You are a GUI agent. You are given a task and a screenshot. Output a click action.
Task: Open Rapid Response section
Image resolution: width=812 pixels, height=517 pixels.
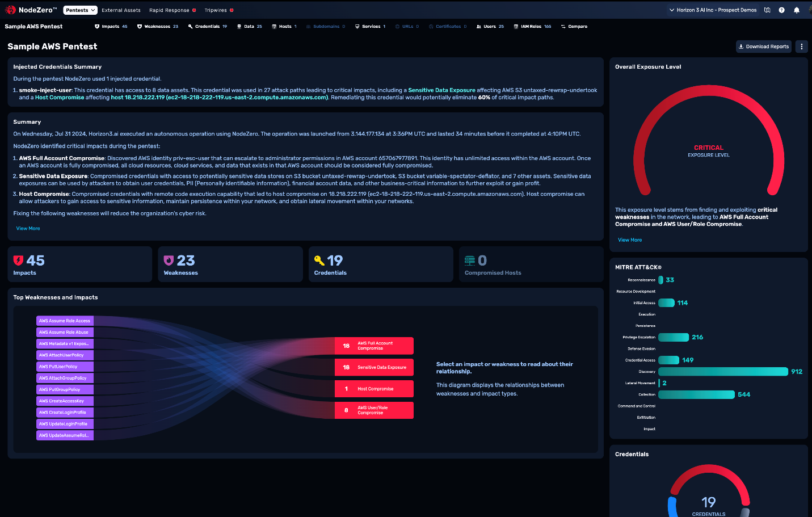click(x=173, y=10)
